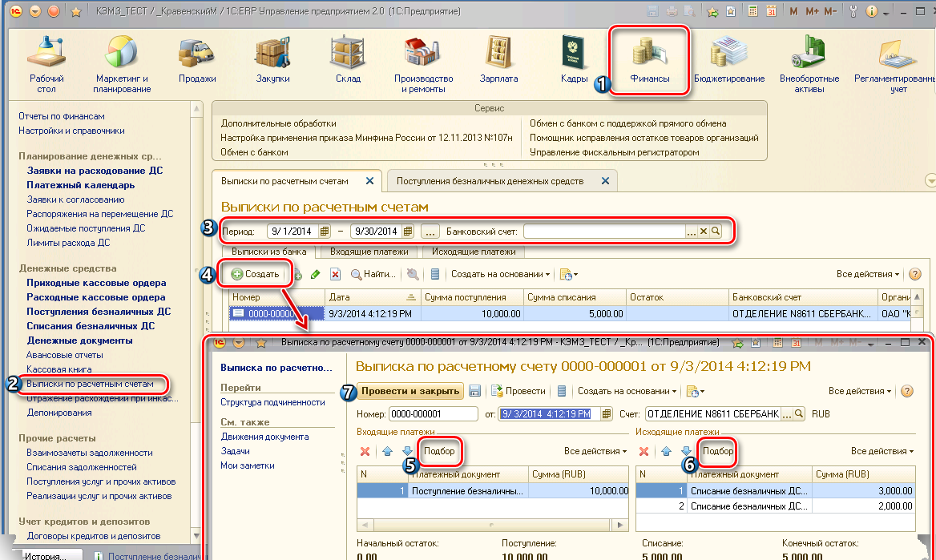Move row down in Исходящие платежи
This screenshot has height=560, width=936.
[x=686, y=451]
